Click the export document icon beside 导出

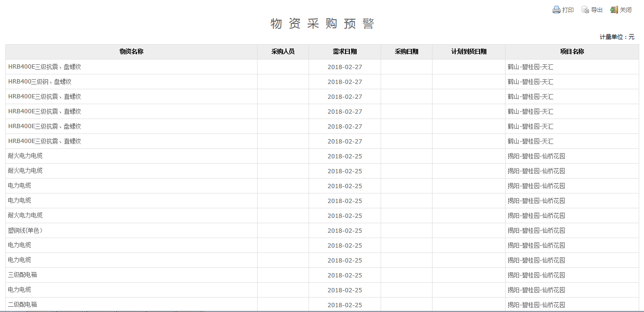point(585,10)
